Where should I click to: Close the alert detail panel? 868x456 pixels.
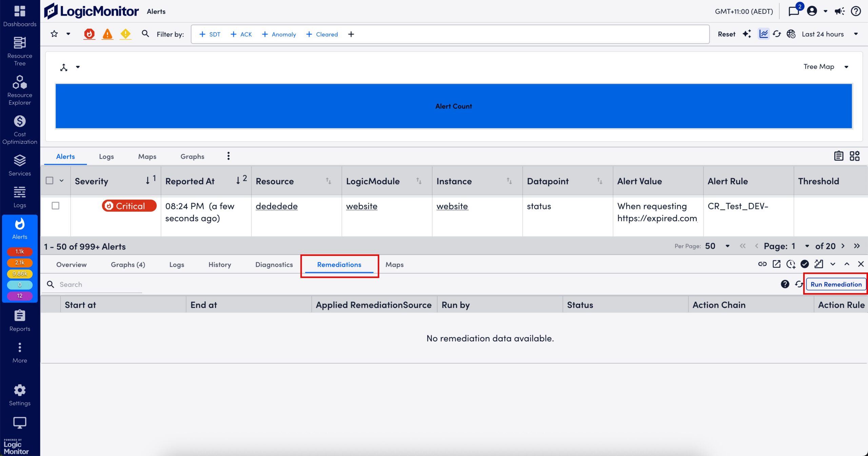861,264
